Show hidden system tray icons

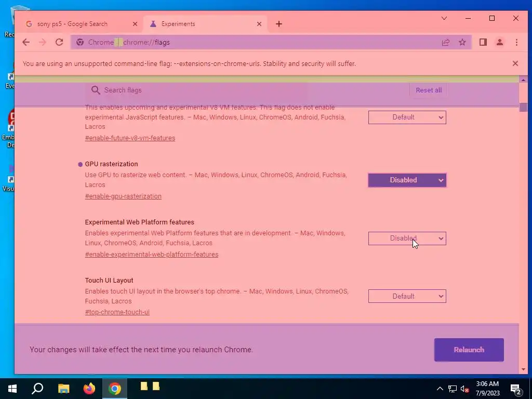(440, 389)
